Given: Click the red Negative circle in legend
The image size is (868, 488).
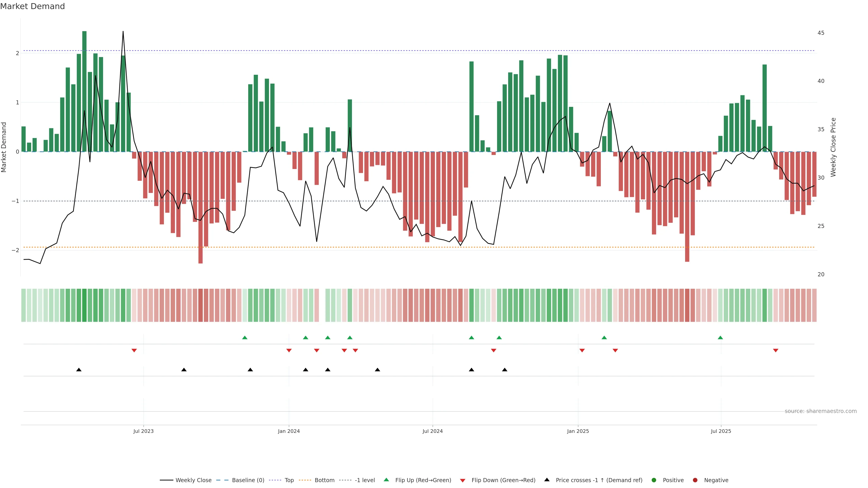Looking at the screenshot, I should click(x=695, y=480).
